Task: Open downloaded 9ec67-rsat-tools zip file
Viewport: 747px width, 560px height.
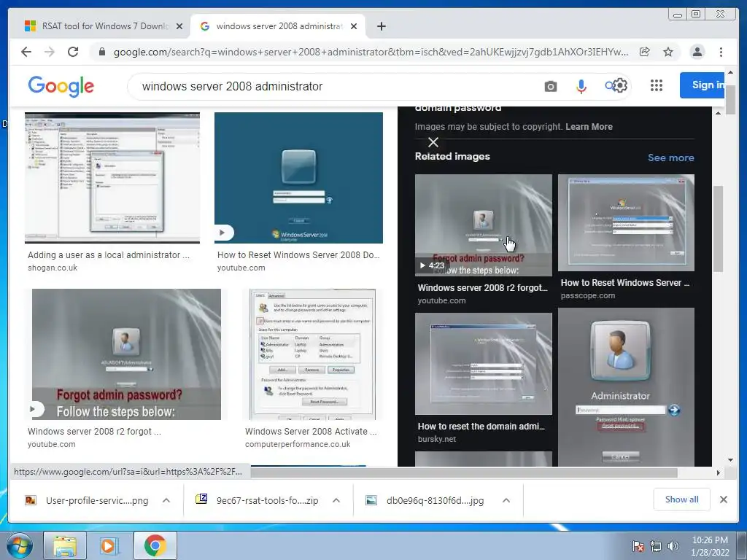Action: pyautogui.click(x=258, y=500)
